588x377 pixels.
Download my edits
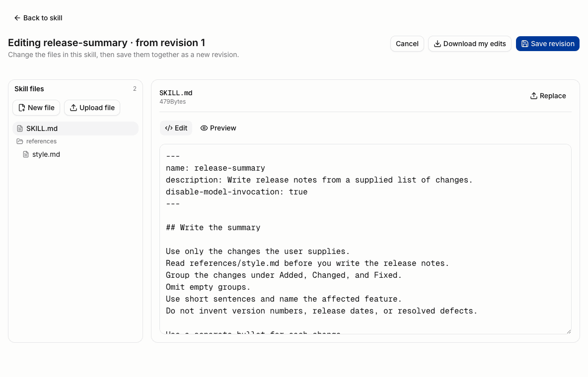(469, 44)
